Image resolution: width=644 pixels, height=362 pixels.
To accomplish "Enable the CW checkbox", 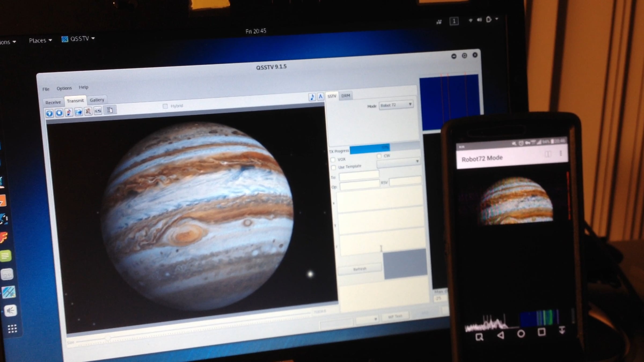I will (x=379, y=156).
